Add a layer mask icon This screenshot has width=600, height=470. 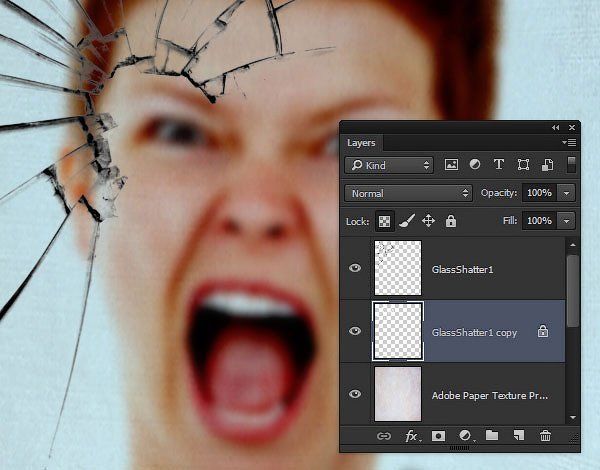[438, 436]
